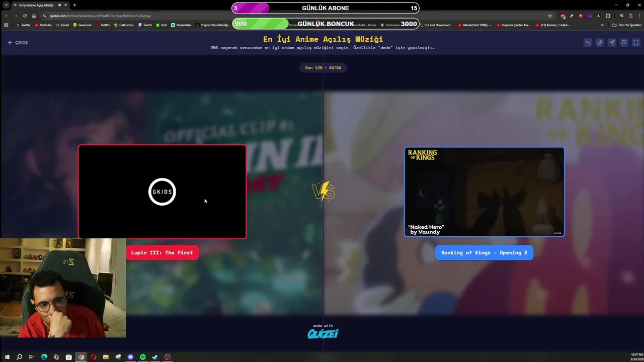
Task: Go to browser home page
Action: [x=34, y=16]
